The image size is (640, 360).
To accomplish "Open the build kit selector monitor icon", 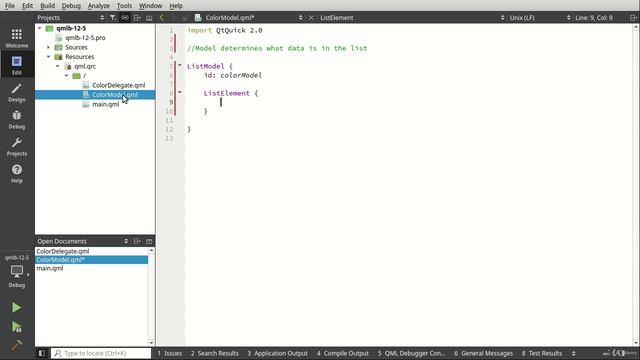I will tap(17, 271).
